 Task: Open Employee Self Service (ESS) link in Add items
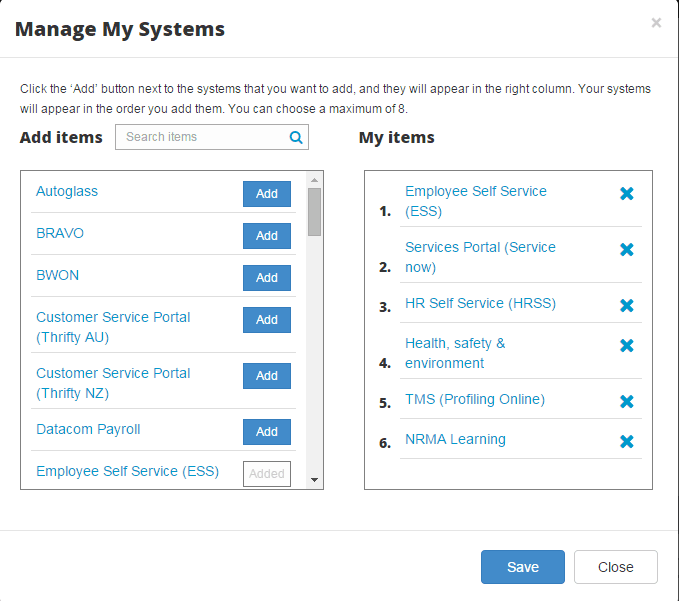tap(127, 471)
